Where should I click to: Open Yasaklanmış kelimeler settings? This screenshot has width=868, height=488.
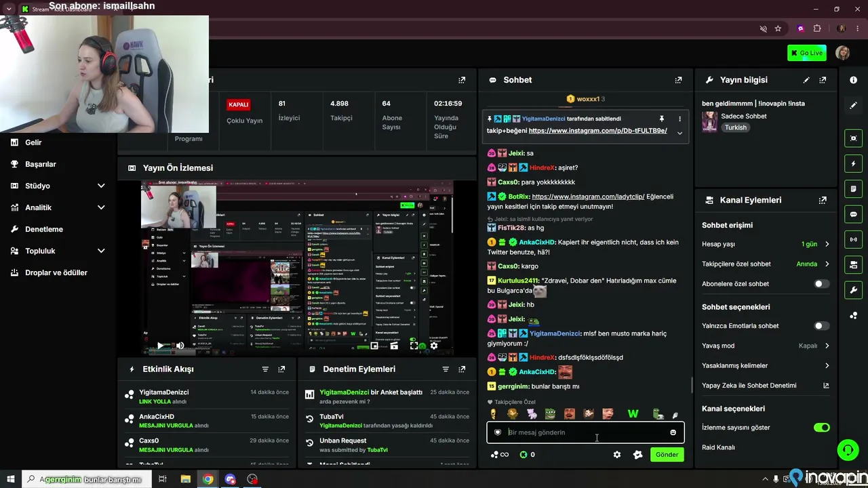point(766,365)
